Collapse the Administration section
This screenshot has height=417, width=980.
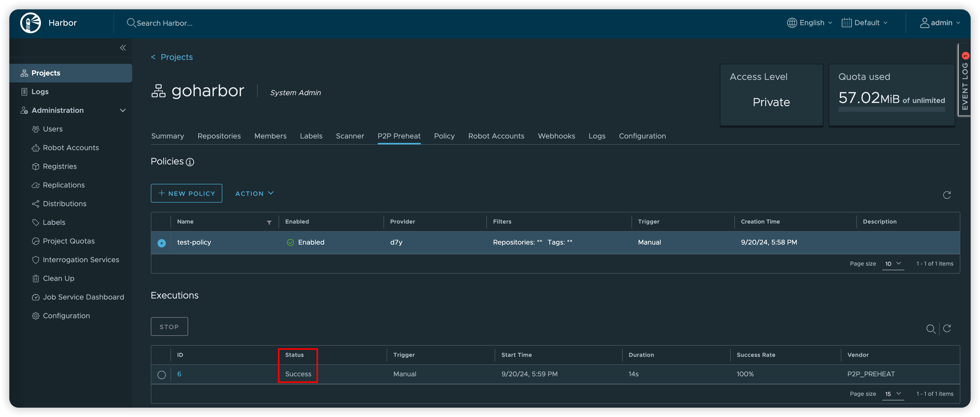point(123,110)
